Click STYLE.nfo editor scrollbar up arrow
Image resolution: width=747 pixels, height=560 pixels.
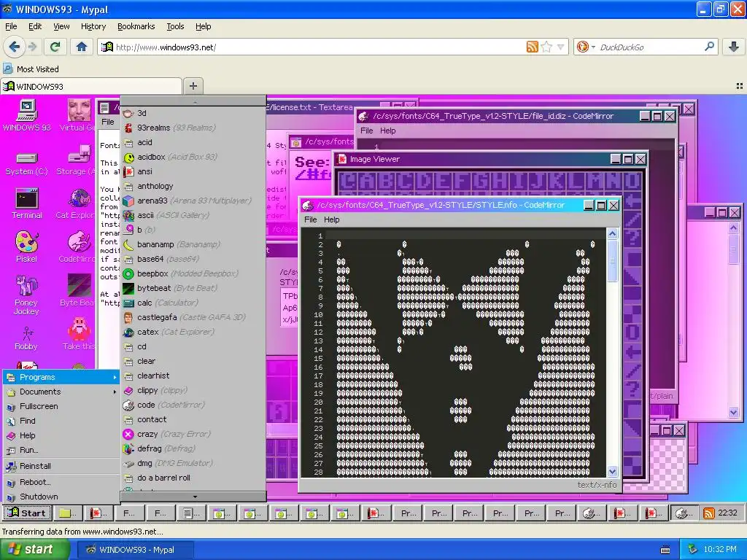coord(612,233)
